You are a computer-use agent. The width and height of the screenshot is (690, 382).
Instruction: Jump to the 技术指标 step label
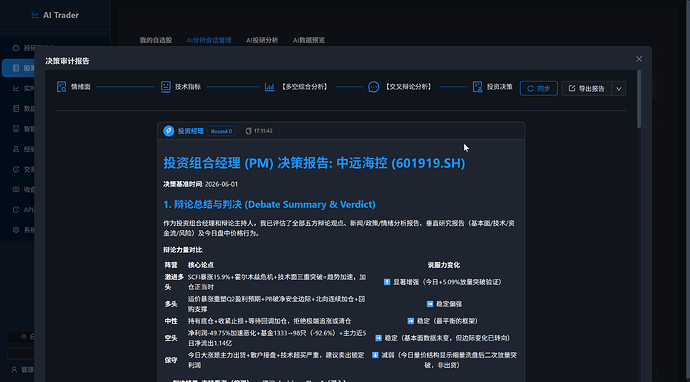pyautogui.click(x=188, y=87)
